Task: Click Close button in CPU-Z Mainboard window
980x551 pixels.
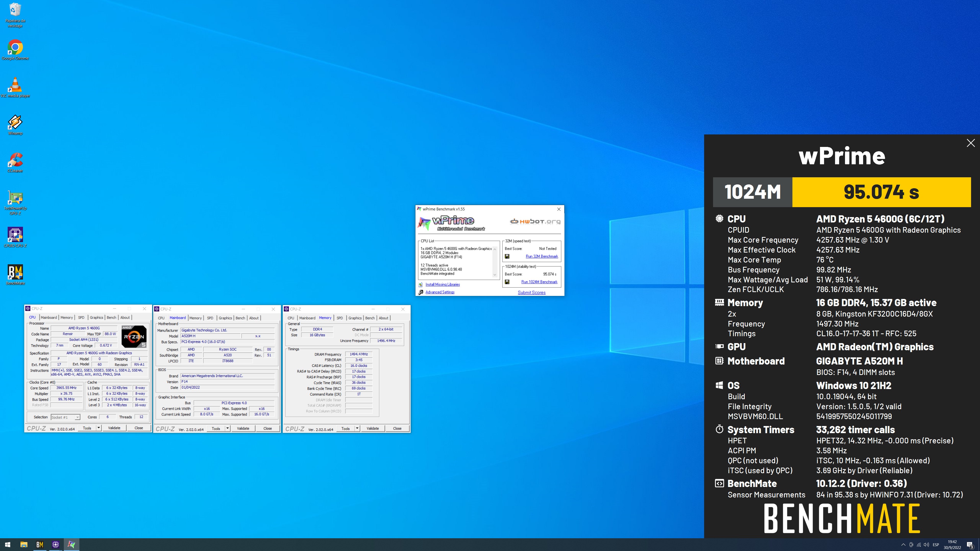Action: [267, 428]
